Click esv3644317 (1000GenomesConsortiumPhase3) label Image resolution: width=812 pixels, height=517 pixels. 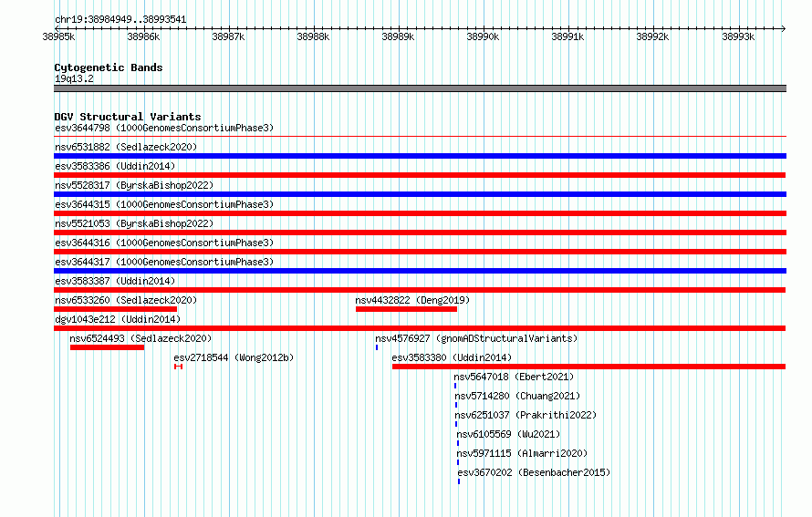tap(164, 262)
